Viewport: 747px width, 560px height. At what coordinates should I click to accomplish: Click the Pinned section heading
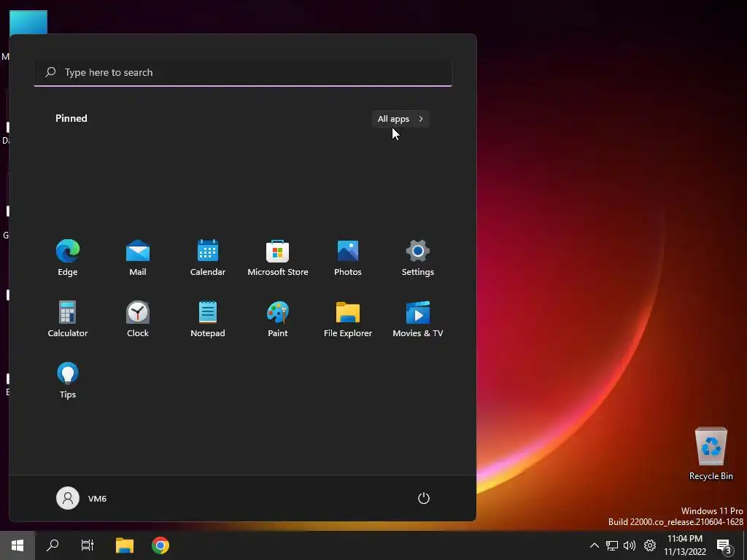pos(71,118)
